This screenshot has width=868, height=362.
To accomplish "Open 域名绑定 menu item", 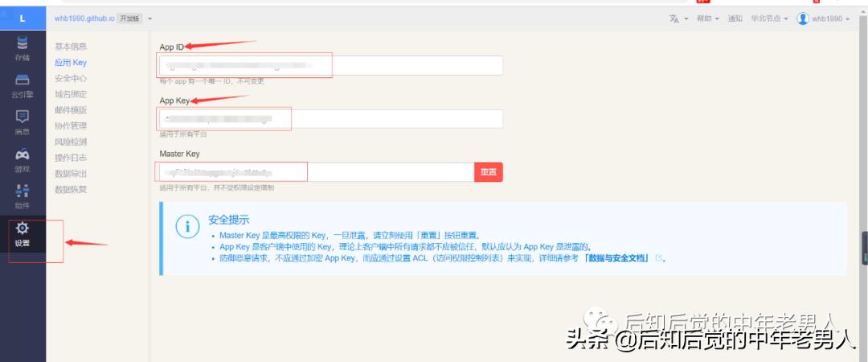I will pyautogui.click(x=71, y=94).
